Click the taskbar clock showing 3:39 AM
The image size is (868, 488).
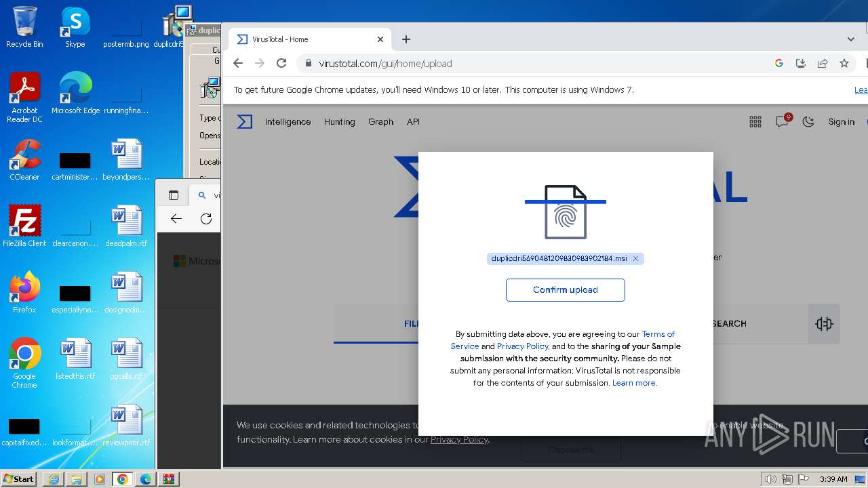(x=833, y=479)
